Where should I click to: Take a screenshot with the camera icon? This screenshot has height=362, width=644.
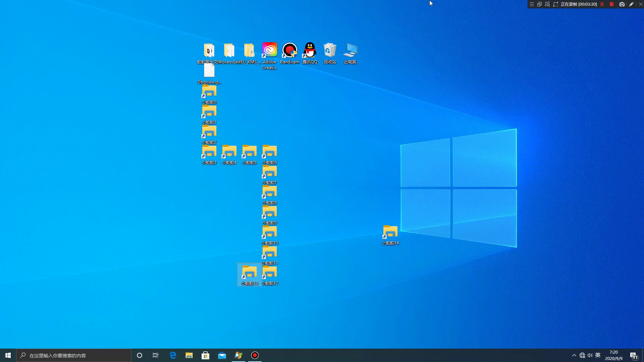coord(622,4)
